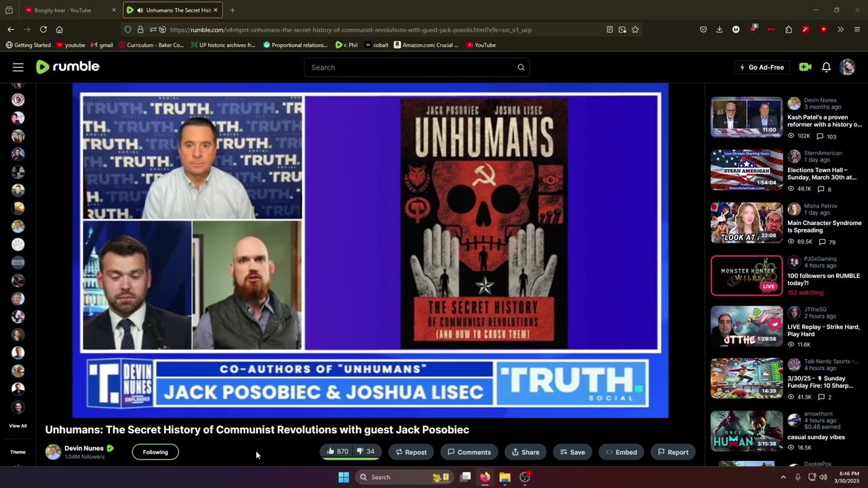Like the video with thumbs up

[x=337, y=451]
